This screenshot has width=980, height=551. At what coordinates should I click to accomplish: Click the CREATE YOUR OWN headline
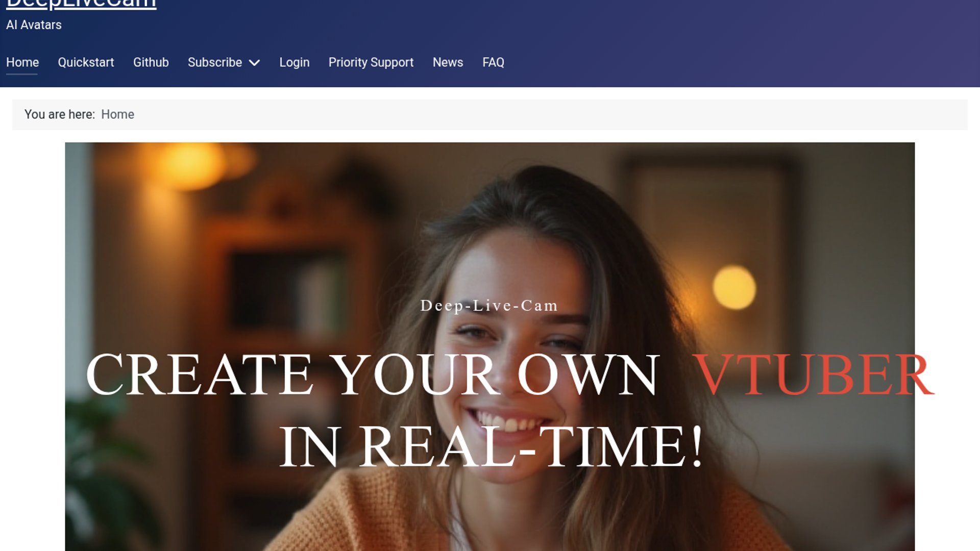[x=373, y=374]
